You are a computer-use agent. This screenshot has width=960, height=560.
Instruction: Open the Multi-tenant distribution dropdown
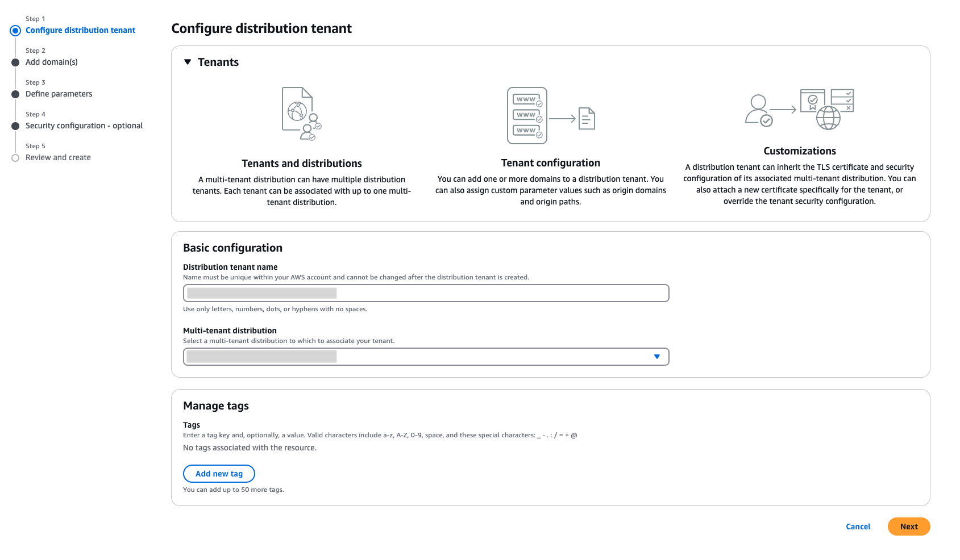click(426, 357)
